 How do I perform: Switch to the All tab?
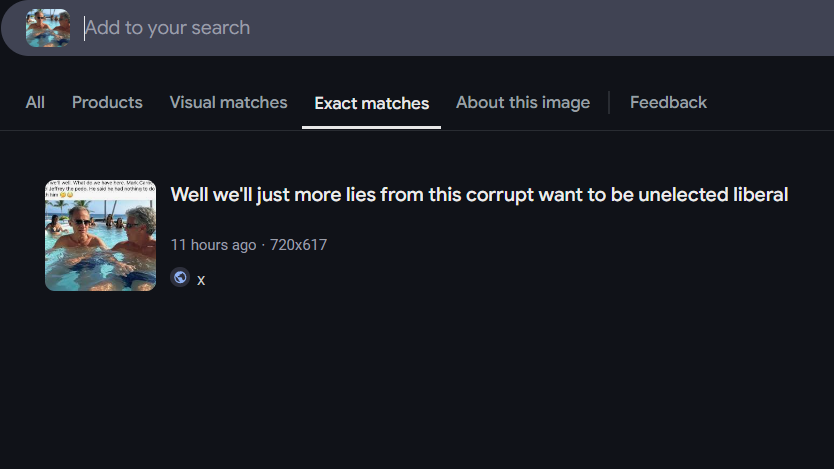[x=35, y=102]
